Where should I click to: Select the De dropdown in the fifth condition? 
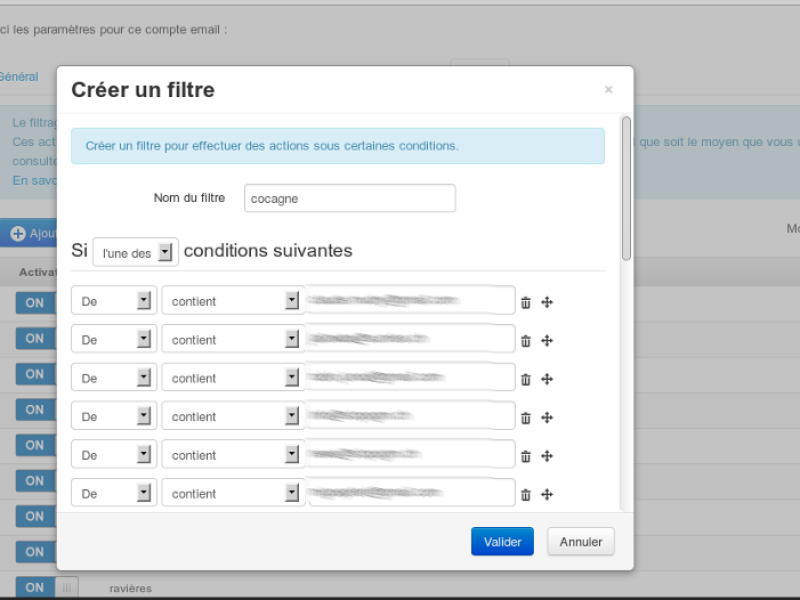[x=114, y=454]
